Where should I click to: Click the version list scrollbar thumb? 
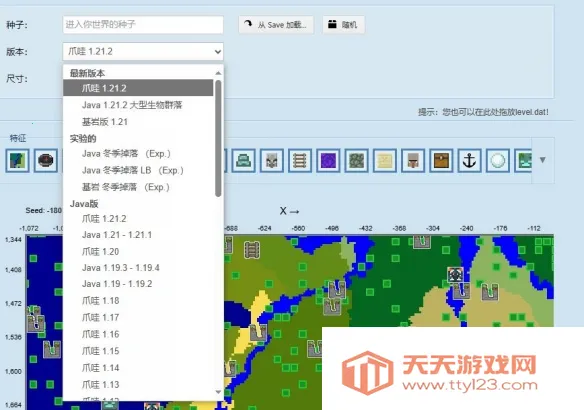(x=218, y=138)
